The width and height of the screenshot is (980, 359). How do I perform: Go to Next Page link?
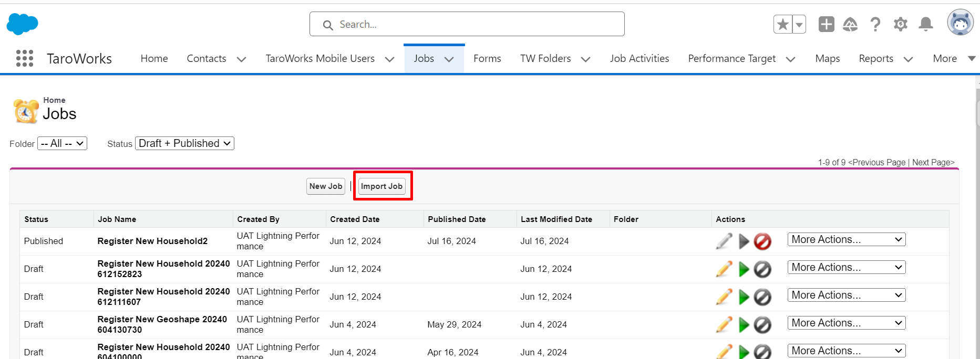click(x=933, y=162)
